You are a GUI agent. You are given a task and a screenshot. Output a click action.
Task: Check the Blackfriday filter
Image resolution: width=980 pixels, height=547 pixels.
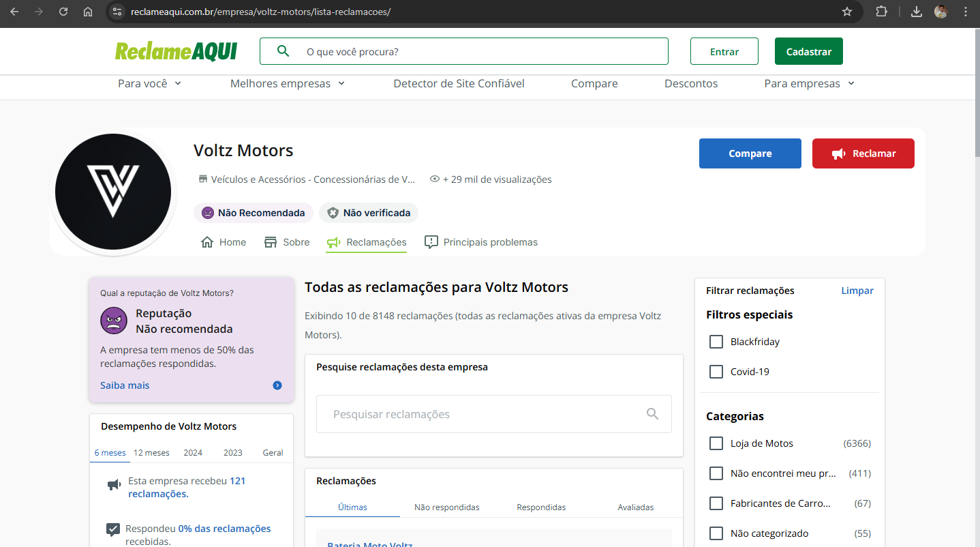pos(716,342)
